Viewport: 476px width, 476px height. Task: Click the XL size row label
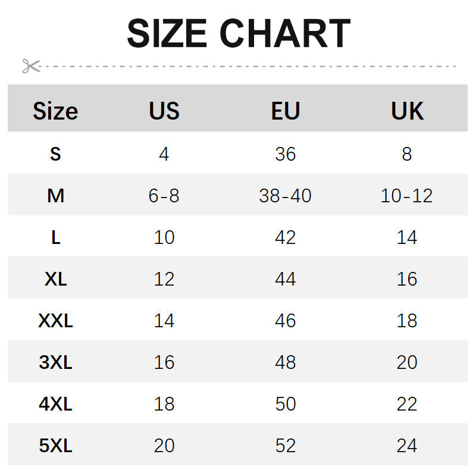[x=55, y=279]
